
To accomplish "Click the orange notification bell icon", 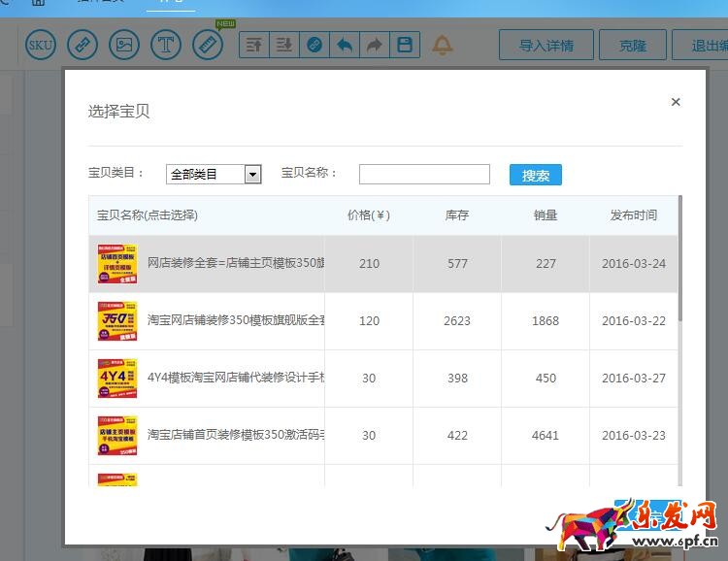I will coord(443,45).
